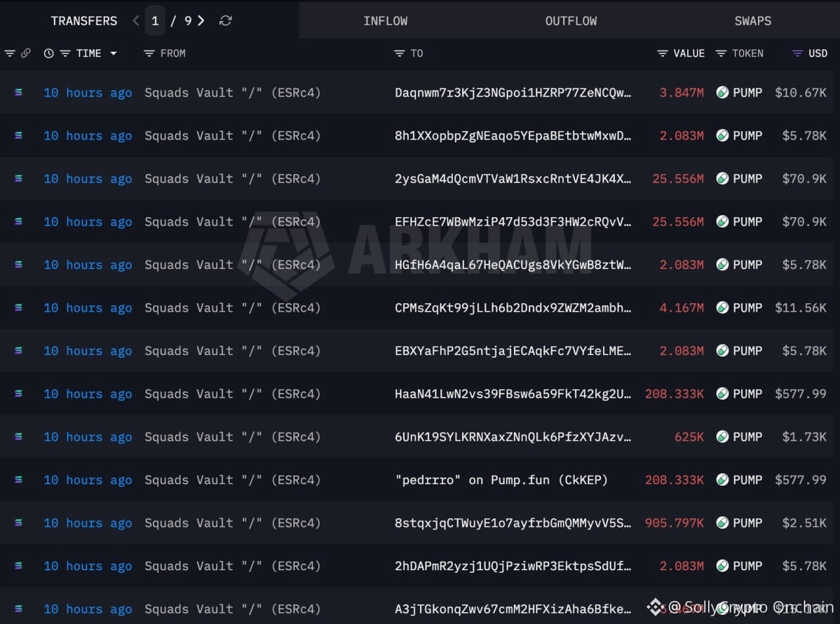The image size is (840, 624).
Task: Click the $10.67K USD amount
Action: tap(801, 93)
